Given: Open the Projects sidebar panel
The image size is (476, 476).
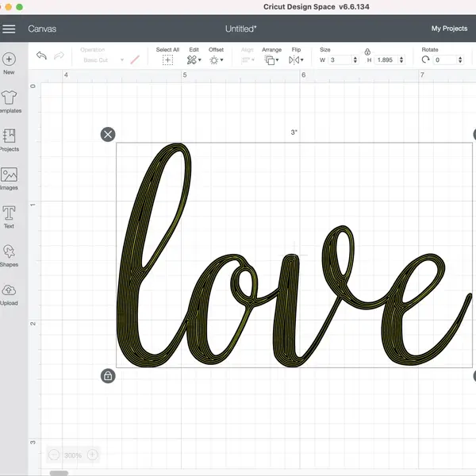Looking at the screenshot, I should pos(9,136).
